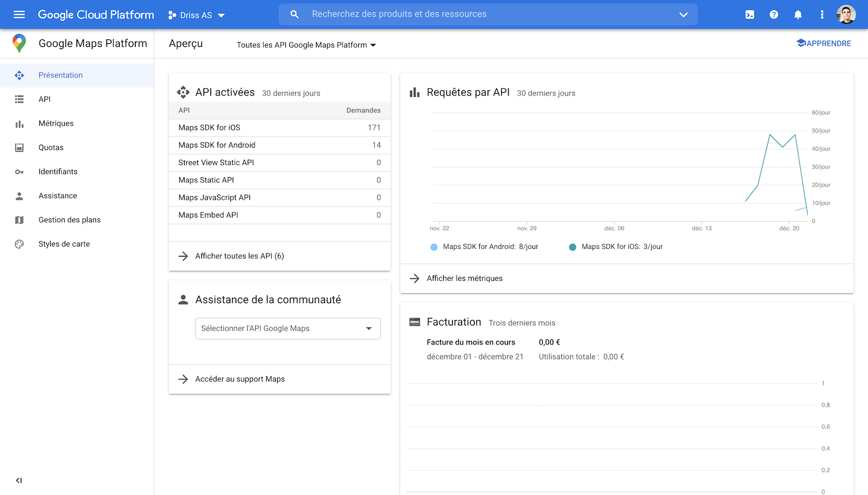The height and width of the screenshot is (495, 868).
Task: Click the Google Maps Platform logo
Action: [18, 43]
